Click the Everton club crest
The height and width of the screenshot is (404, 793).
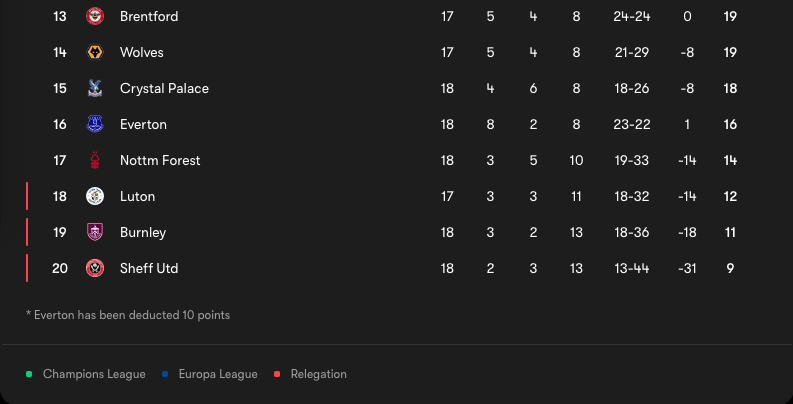coord(95,124)
